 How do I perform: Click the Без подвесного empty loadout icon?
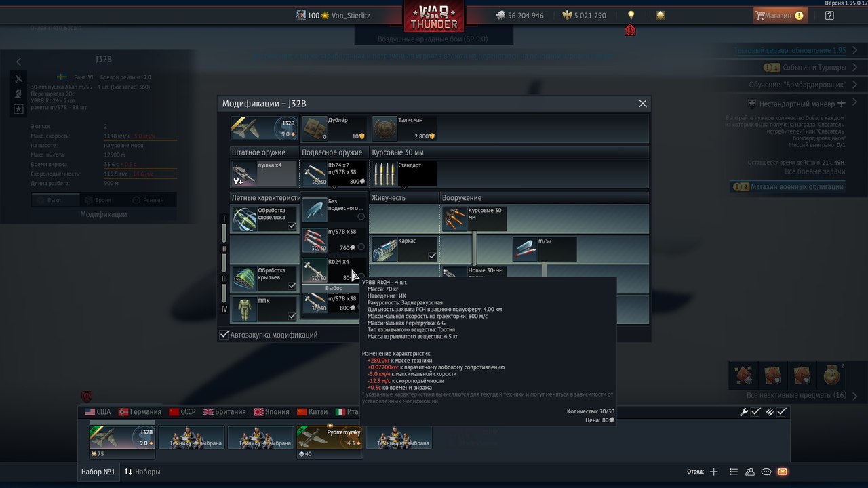[x=315, y=210]
